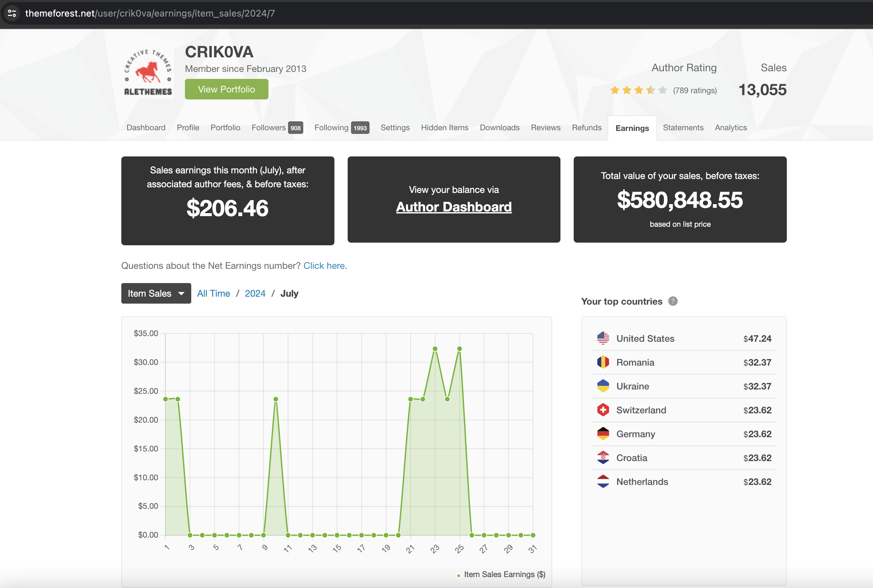Click the Ukraine flag icon
The height and width of the screenshot is (588, 873).
coord(603,386)
